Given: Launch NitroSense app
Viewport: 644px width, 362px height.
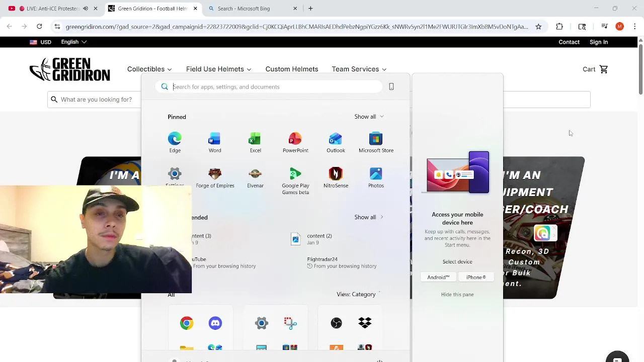Looking at the screenshot, I should 336,178.
